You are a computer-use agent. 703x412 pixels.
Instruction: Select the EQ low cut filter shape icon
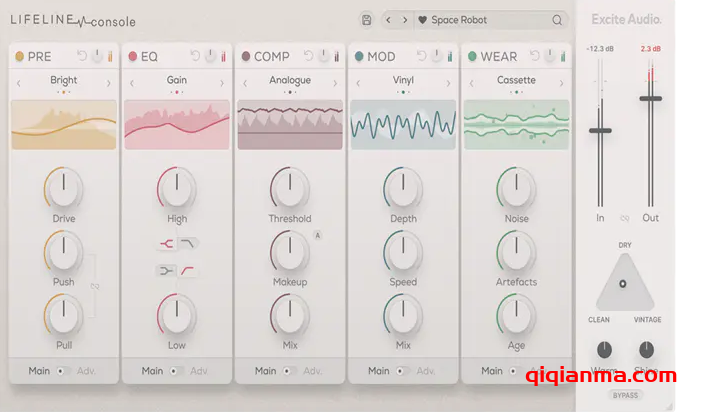(188, 270)
